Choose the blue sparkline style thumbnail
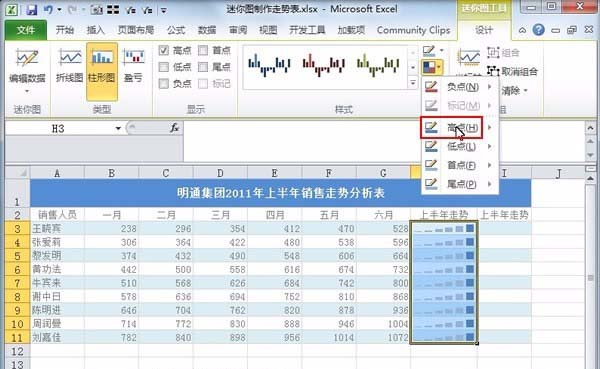Image resolution: width=600 pixels, height=369 pixels. [x=269, y=65]
